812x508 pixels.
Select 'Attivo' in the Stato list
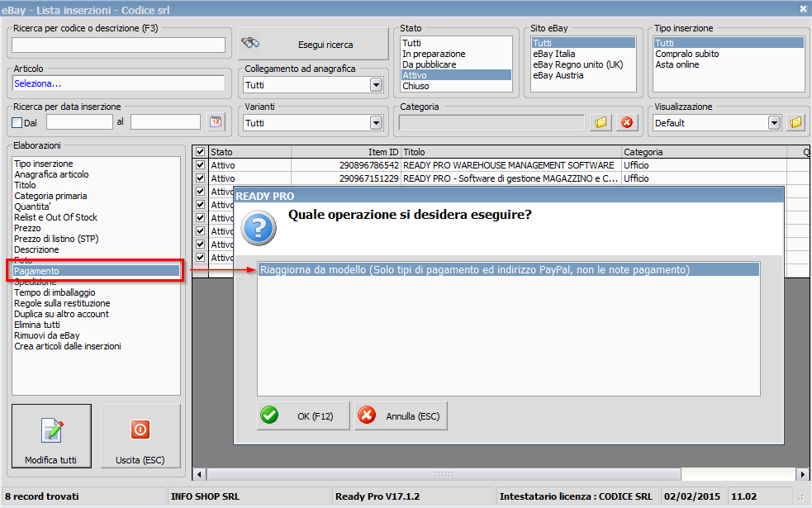456,75
